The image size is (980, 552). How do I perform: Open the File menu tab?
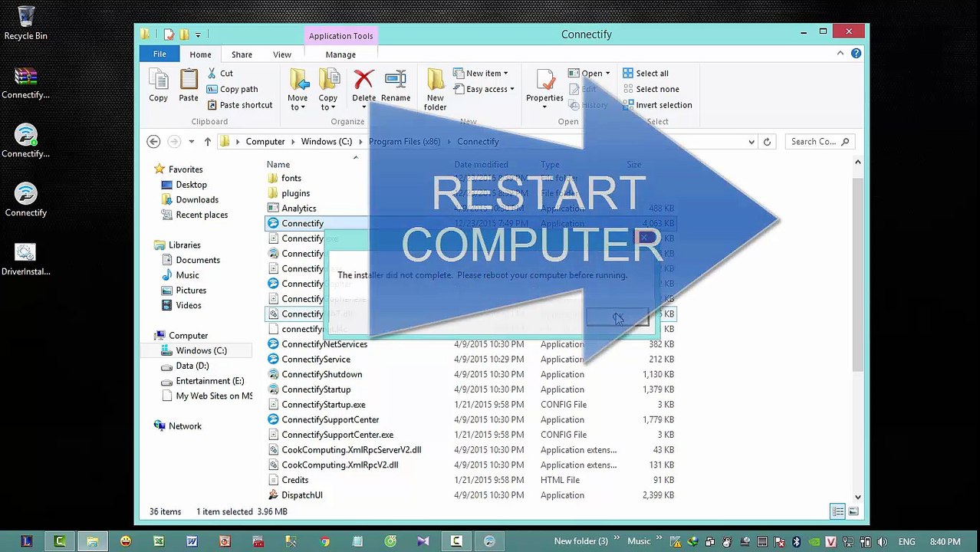159,54
